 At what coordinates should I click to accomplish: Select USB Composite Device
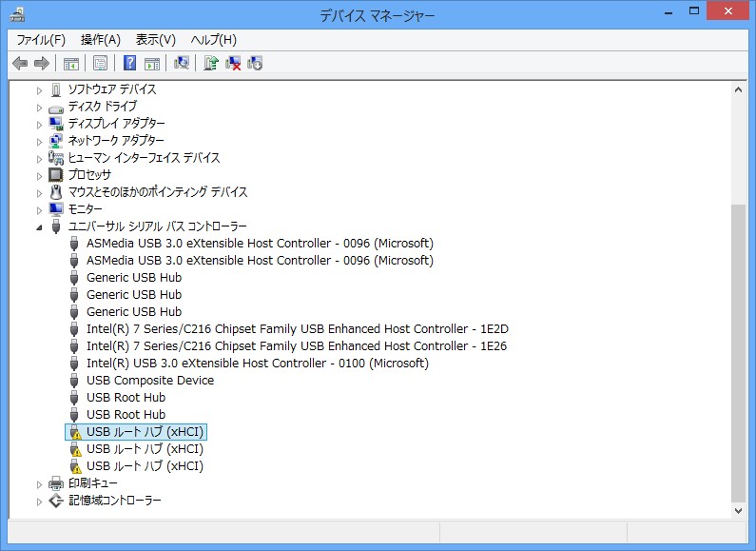149,381
